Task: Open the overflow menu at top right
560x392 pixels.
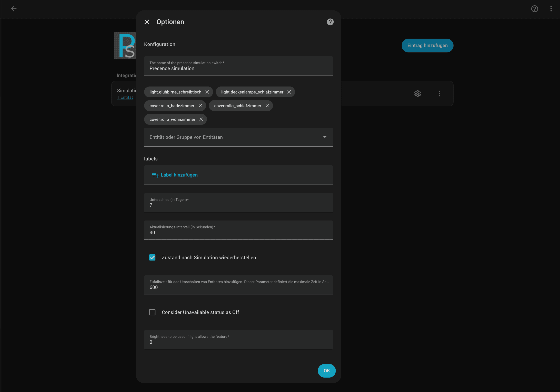Action: point(551,9)
